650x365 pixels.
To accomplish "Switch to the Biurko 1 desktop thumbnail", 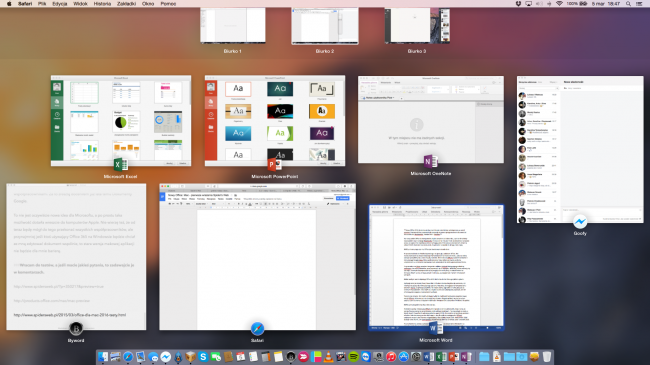I will (233, 26).
